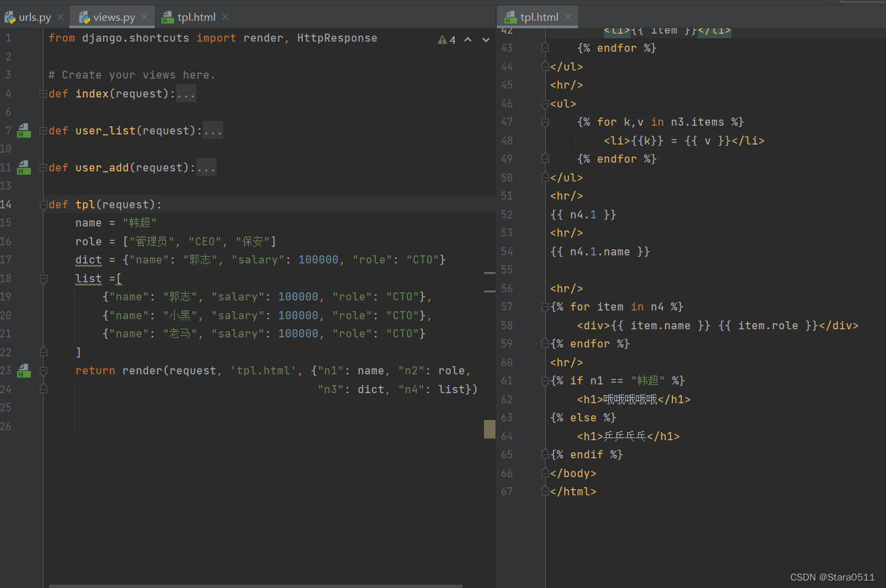
Task: Open related template icon beside def user_add
Action: 24,167
